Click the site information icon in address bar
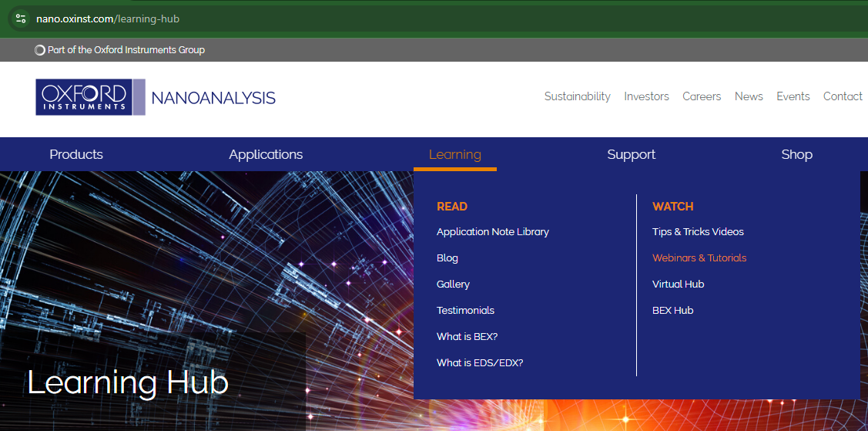868x431 pixels. pos(21,19)
